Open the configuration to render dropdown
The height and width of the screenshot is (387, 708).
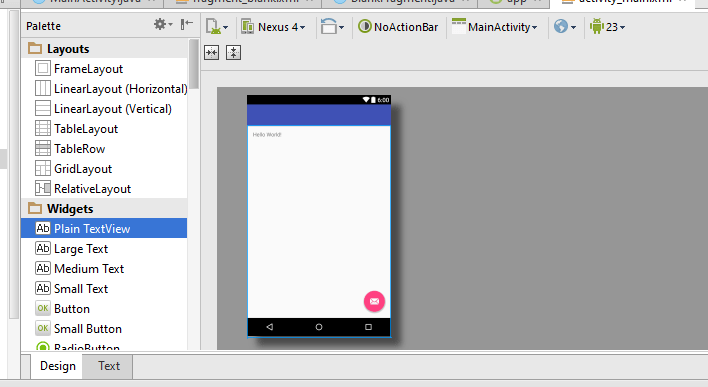coord(217,27)
